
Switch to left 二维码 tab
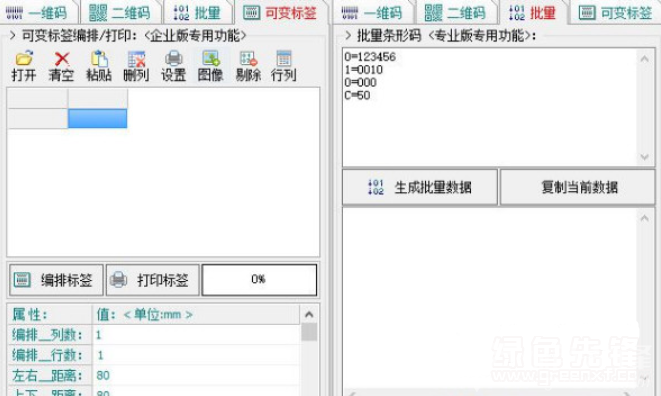click(x=120, y=13)
